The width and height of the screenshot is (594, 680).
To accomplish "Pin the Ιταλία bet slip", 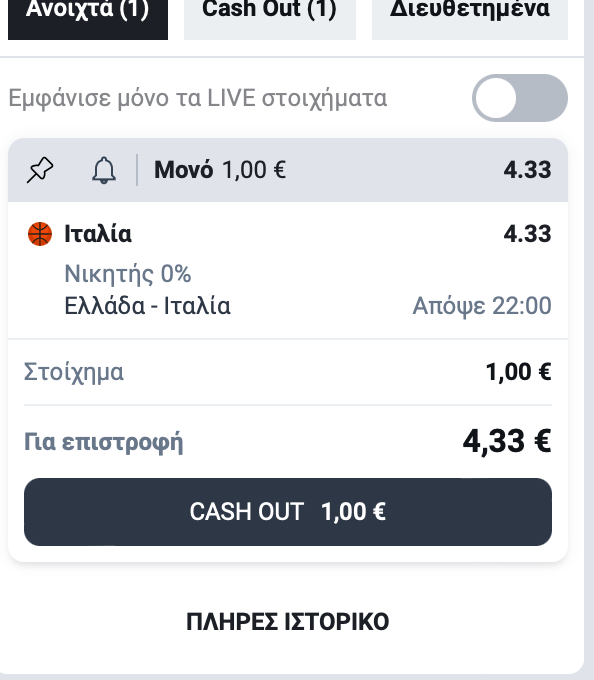I will click(40, 170).
